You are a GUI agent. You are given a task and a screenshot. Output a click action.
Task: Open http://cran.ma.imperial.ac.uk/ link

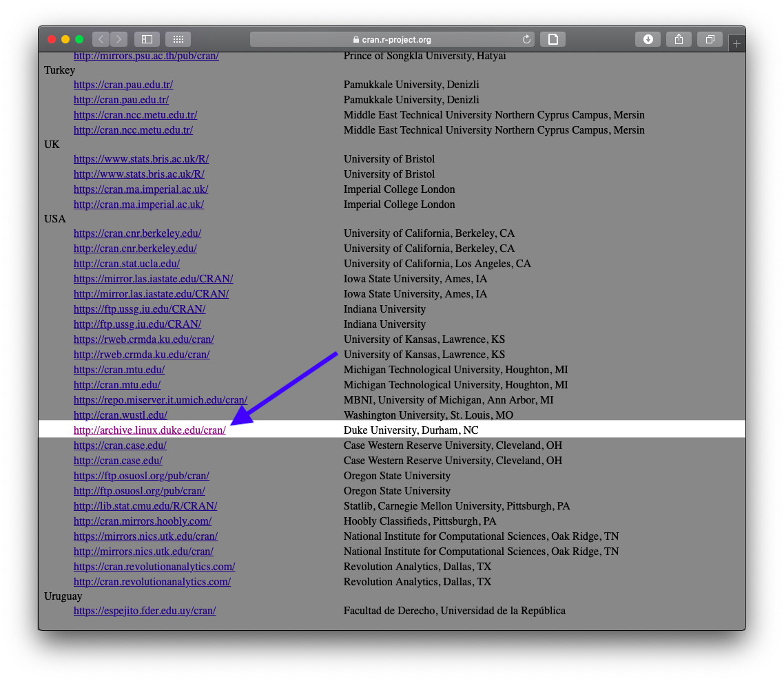tap(138, 205)
